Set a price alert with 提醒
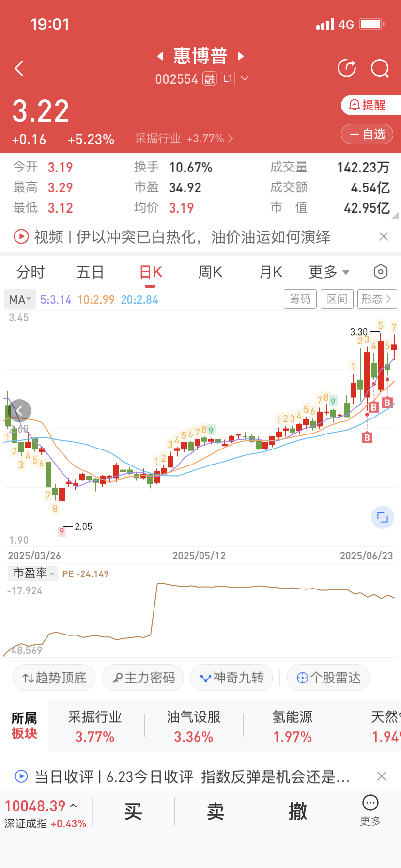401x868 pixels. tap(371, 105)
